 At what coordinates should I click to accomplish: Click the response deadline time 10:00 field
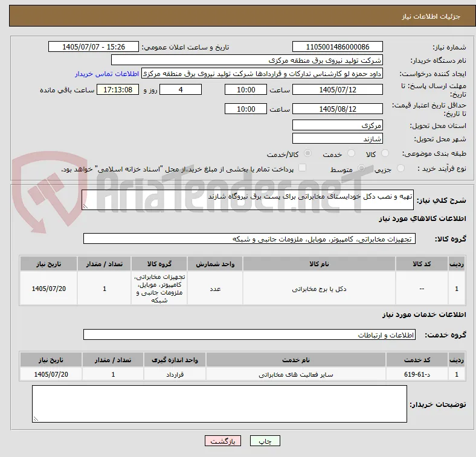(246, 89)
